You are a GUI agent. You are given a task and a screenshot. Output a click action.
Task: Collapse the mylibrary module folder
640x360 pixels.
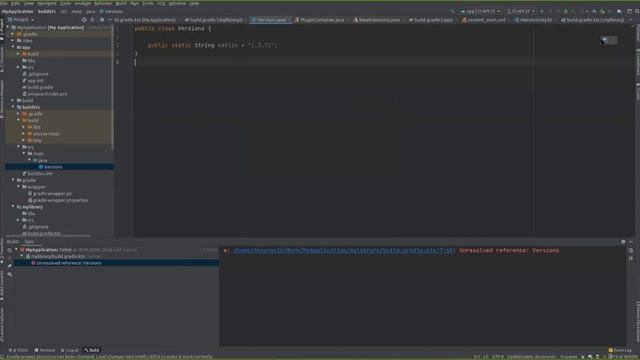[x=13, y=207]
